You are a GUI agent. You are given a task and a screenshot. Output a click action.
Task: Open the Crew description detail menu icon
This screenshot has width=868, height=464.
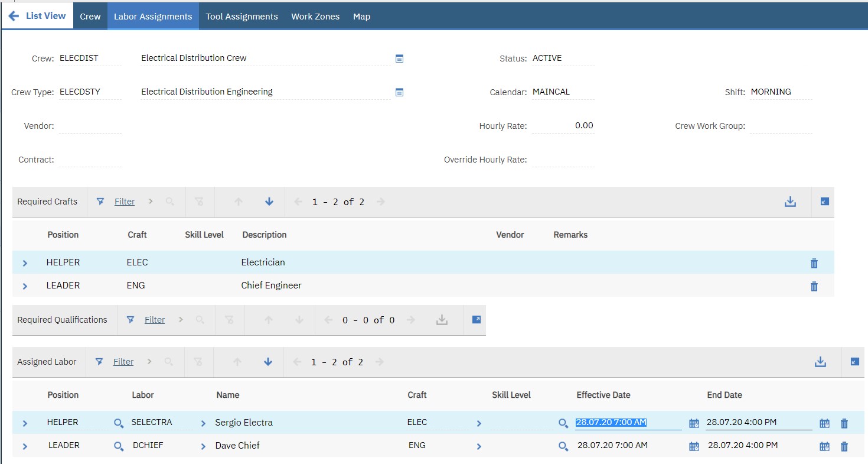coord(400,58)
